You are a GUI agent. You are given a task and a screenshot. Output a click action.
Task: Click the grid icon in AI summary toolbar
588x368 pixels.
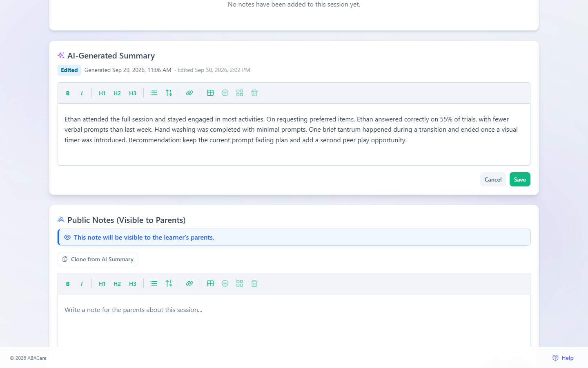(240, 93)
